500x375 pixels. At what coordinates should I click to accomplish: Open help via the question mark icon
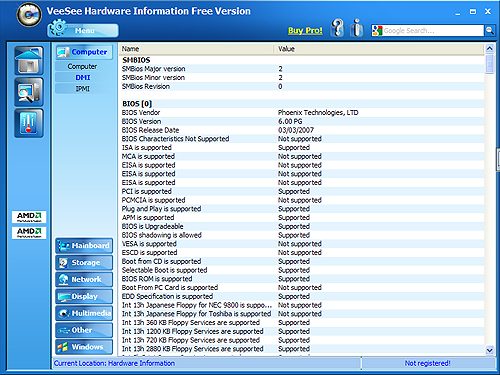click(x=337, y=28)
